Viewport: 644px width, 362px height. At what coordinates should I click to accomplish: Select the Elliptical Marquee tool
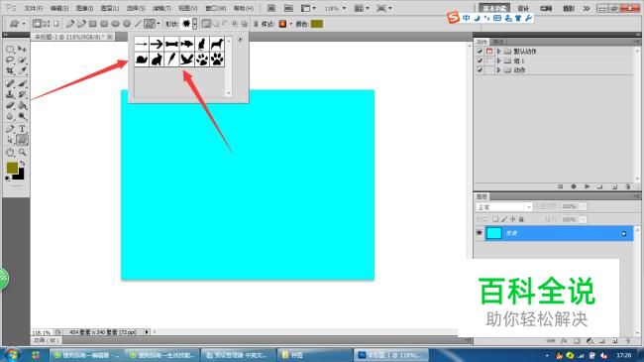pos(10,50)
